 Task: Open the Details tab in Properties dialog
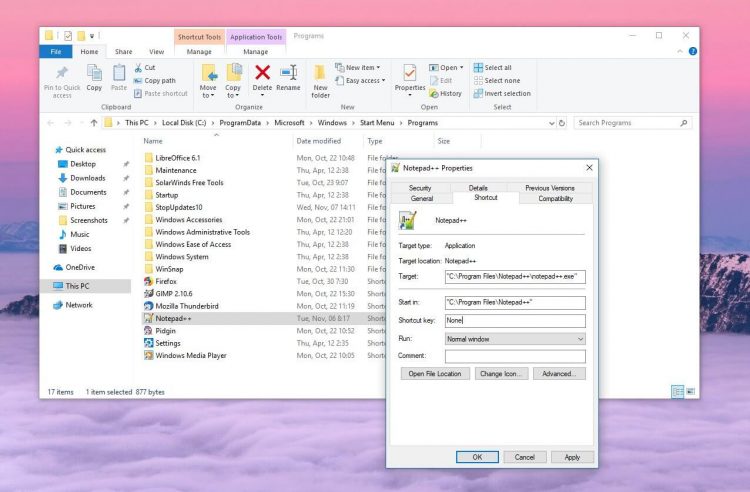tap(478, 188)
